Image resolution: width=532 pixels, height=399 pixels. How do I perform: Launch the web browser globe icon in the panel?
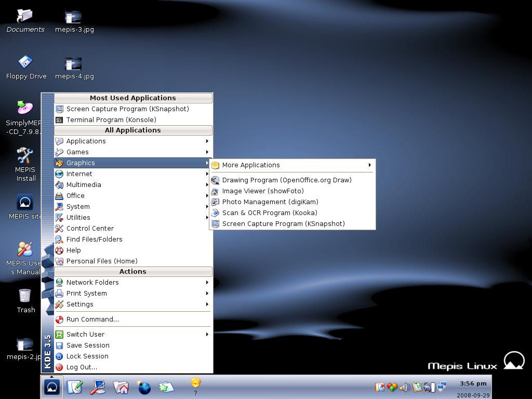pyautogui.click(x=144, y=387)
